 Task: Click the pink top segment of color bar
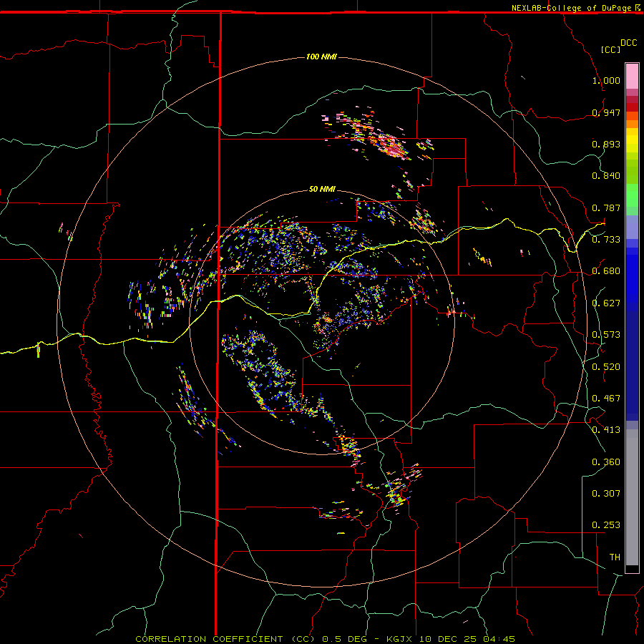[632, 77]
